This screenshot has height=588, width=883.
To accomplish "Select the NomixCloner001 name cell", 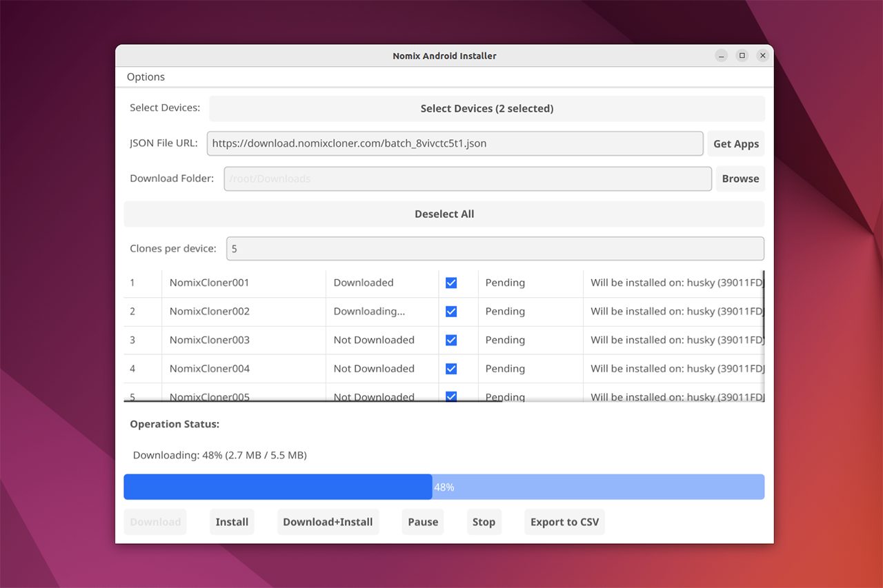I will [x=244, y=283].
